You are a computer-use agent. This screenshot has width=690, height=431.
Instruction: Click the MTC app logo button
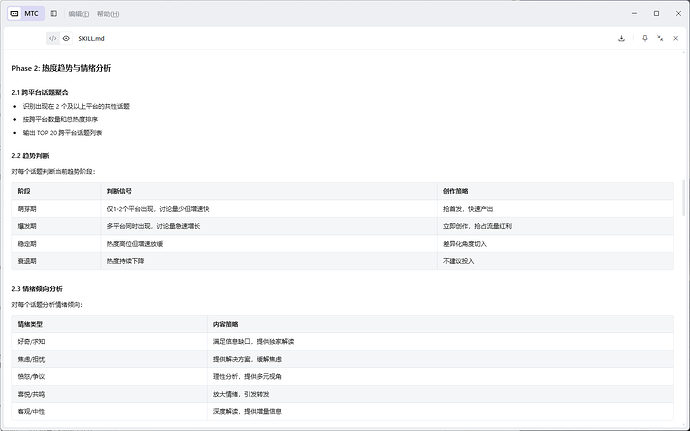(26, 14)
